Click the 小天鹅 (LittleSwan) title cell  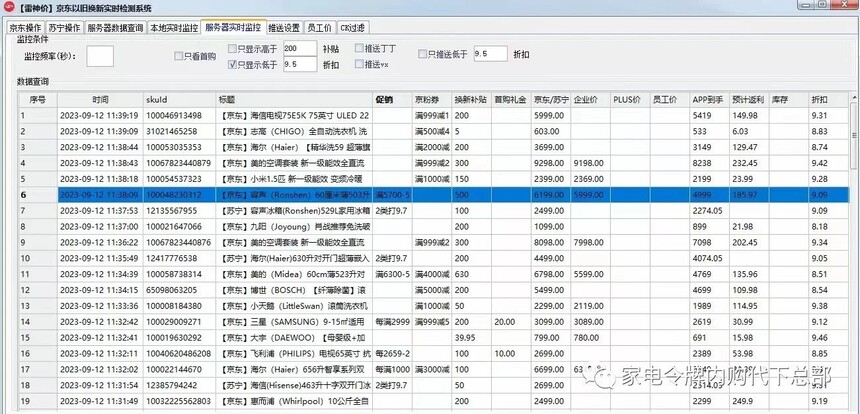pos(295,306)
